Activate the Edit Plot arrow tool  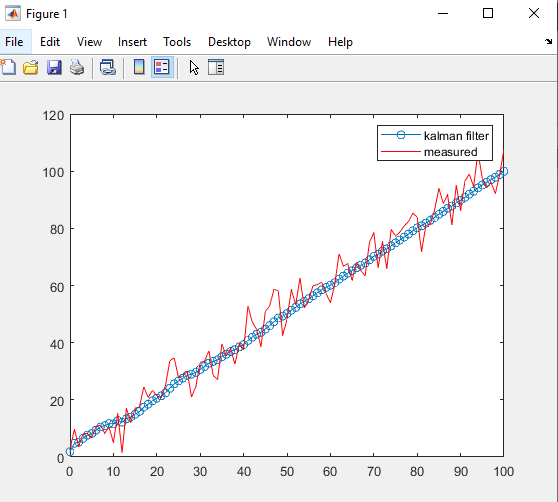click(194, 67)
